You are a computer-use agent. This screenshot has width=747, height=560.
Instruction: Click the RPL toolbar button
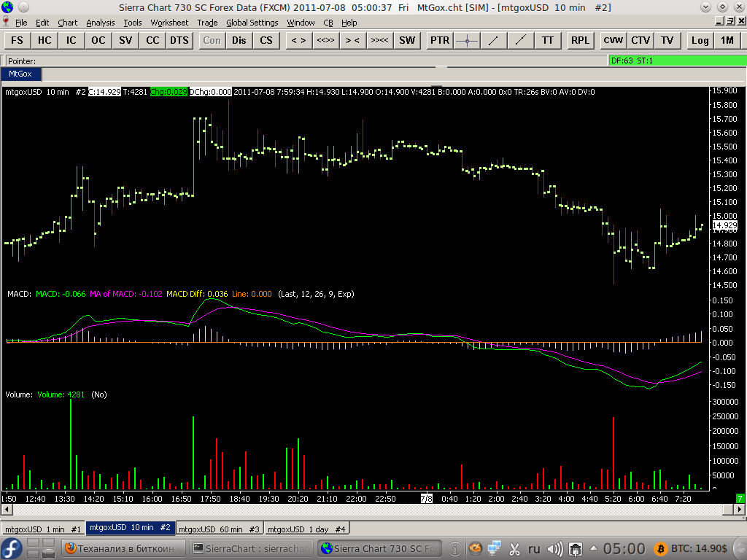click(580, 41)
